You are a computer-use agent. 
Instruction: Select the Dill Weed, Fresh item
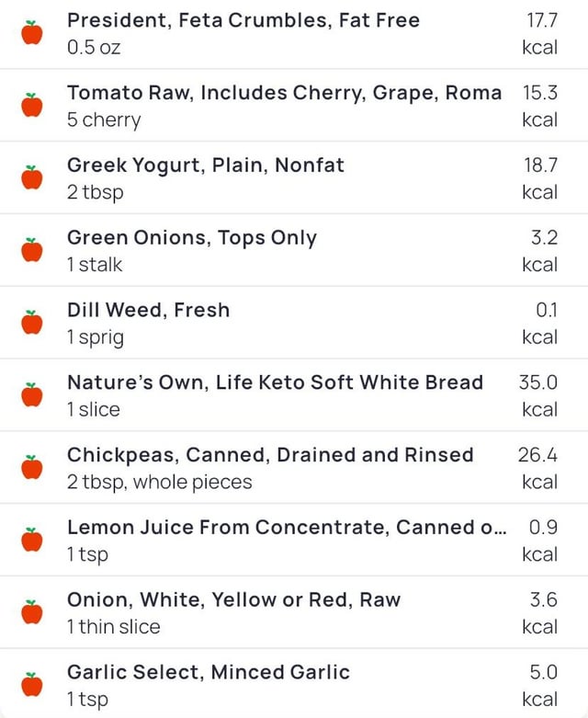coord(148,310)
